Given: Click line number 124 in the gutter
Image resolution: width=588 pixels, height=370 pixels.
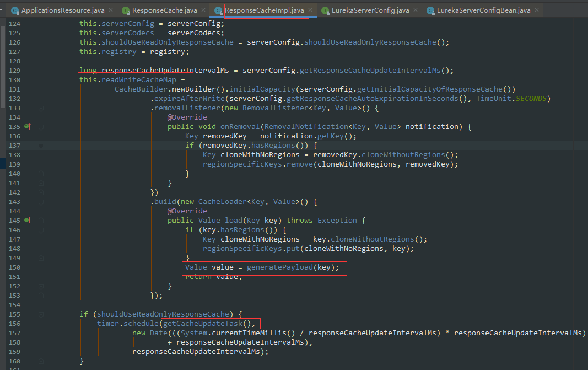Looking at the screenshot, I should coord(15,24).
